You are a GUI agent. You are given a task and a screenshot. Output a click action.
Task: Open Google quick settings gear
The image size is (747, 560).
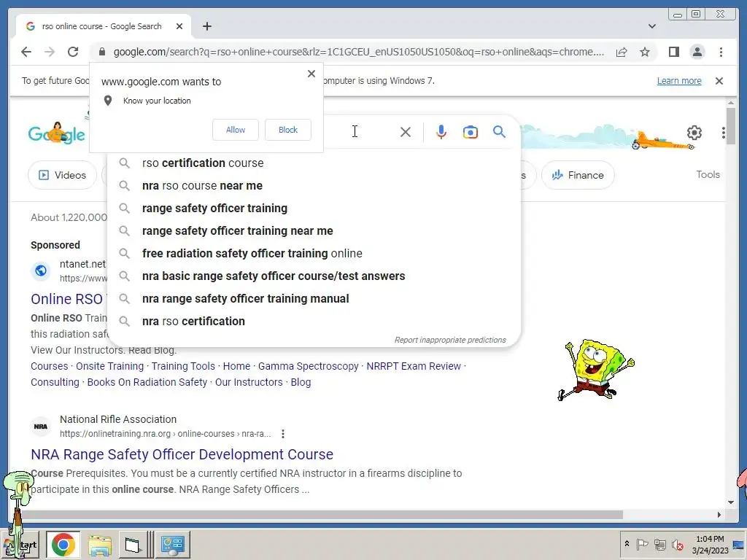pyautogui.click(x=694, y=133)
